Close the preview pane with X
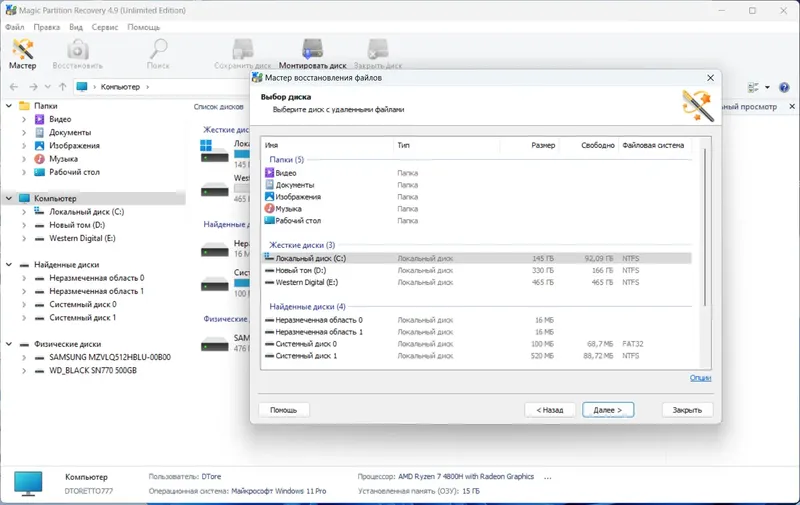 pos(792,107)
